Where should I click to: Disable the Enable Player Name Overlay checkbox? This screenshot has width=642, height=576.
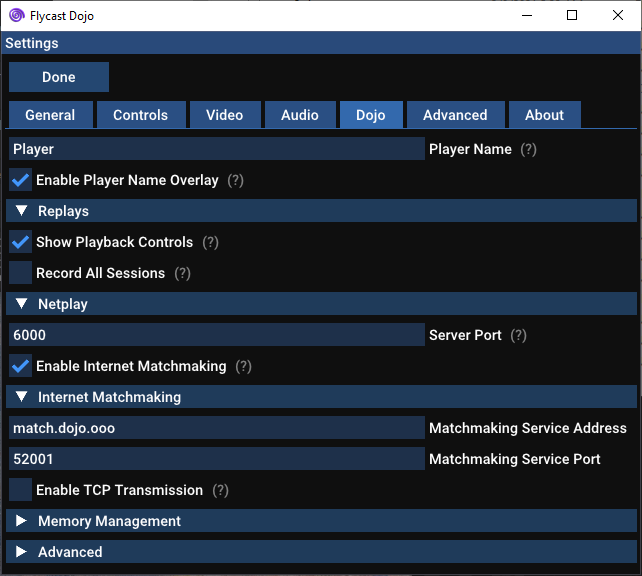click(20, 180)
